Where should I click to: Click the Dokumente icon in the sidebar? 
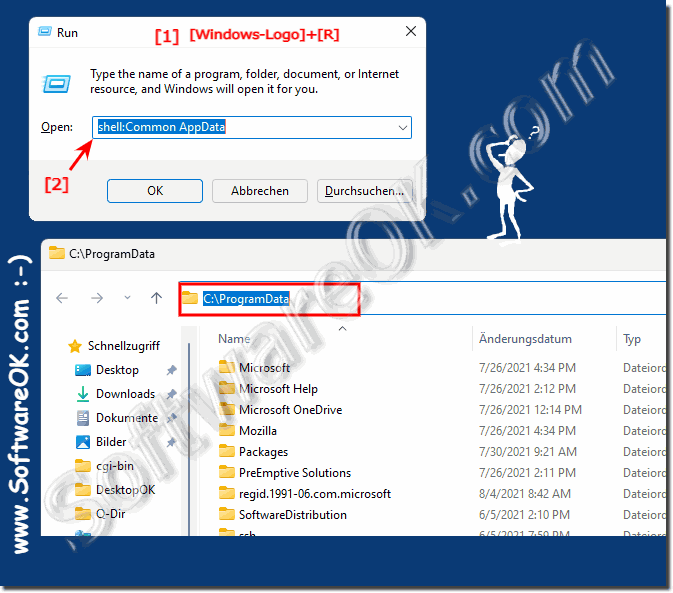(x=83, y=418)
